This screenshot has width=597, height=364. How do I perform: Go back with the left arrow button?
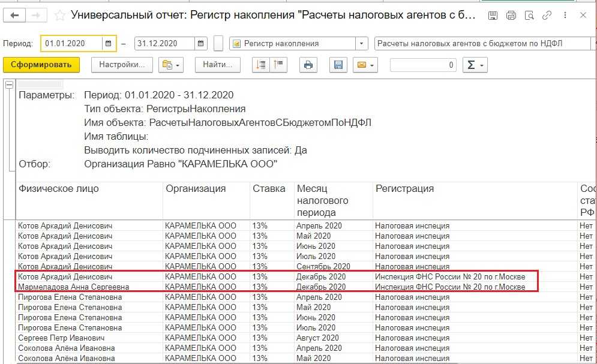[14, 15]
